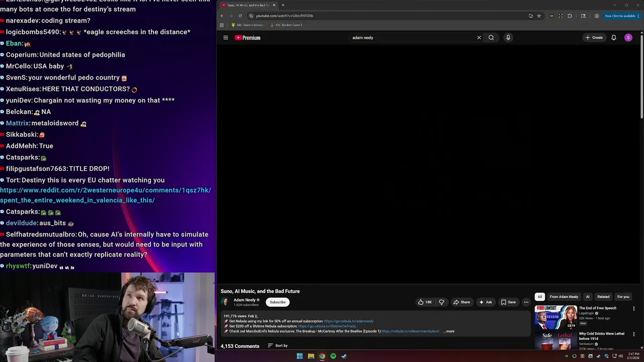The height and width of the screenshot is (362, 644).
Task: Open go.nebula.tv/adamneely link
Action: pyautogui.click(x=349, y=321)
